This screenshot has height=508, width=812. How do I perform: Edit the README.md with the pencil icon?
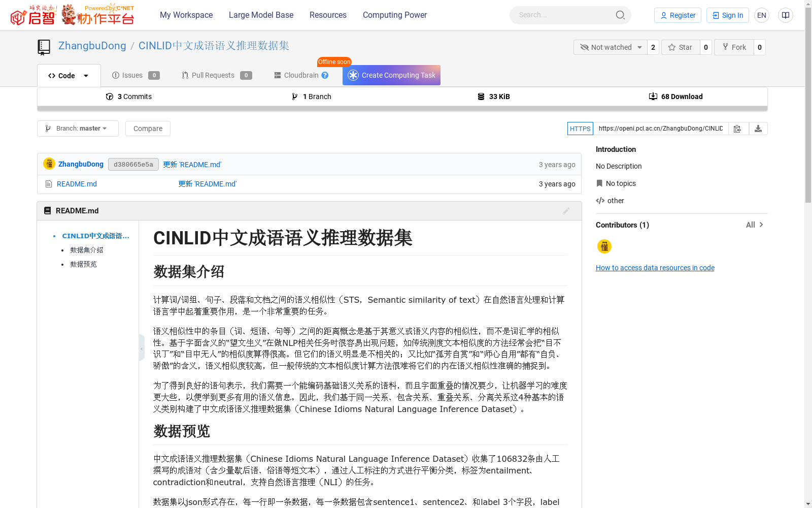[566, 211]
